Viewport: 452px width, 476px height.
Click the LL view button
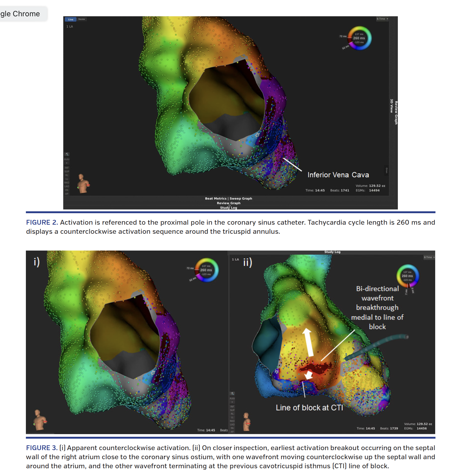click(x=67, y=179)
